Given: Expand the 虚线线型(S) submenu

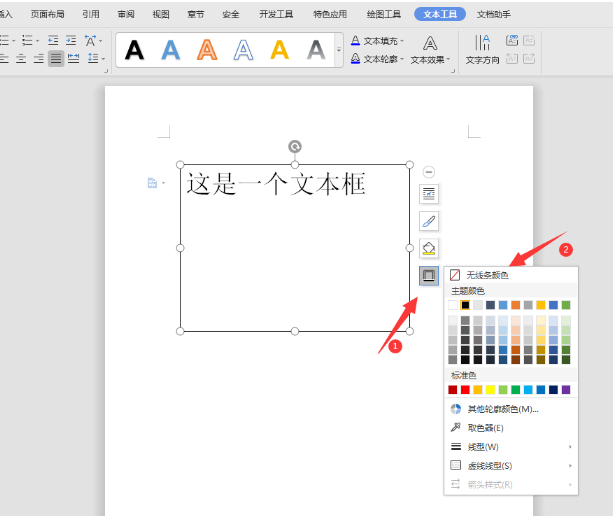Looking at the screenshot, I should (x=511, y=466).
